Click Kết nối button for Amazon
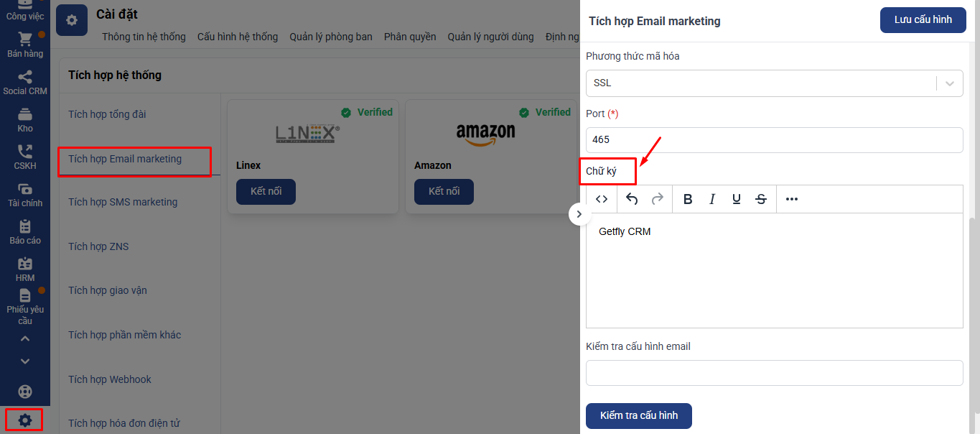This screenshot has width=980, height=434. (x=444, y=192)
